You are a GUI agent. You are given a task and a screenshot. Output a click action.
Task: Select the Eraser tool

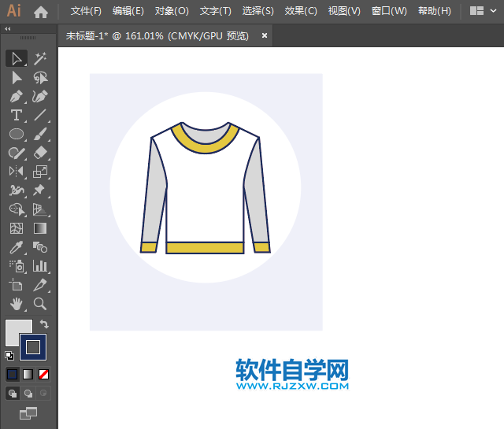click(x=40, y=153)
